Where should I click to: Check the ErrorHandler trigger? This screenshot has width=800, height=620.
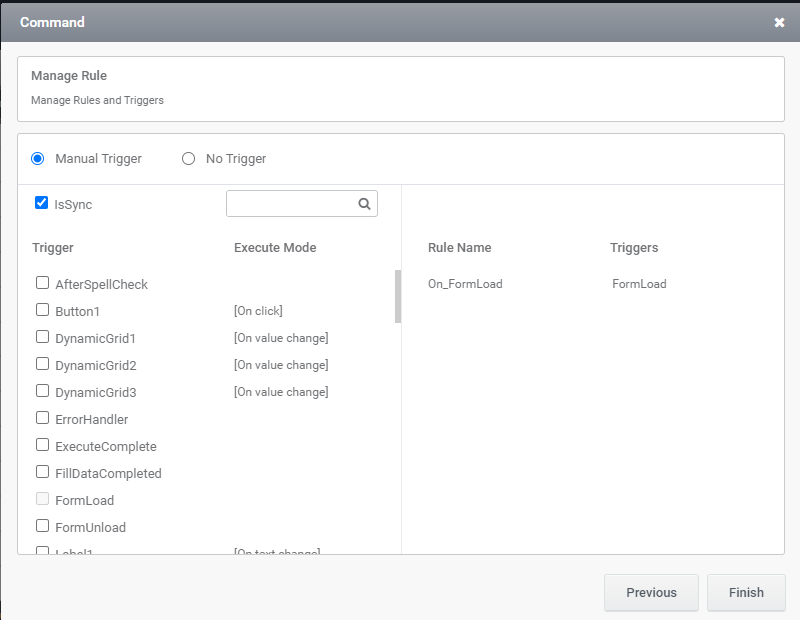43,418
